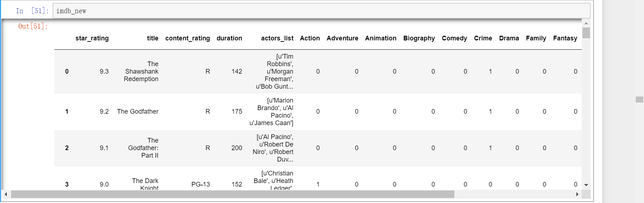644x203 pixels.
Task: Click the Fantasy column header
Action: coord(565,38)
